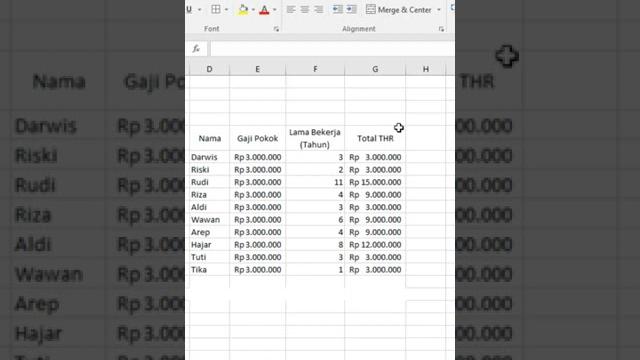Select Tuti's Total THR cell

[x=375, y=257]
